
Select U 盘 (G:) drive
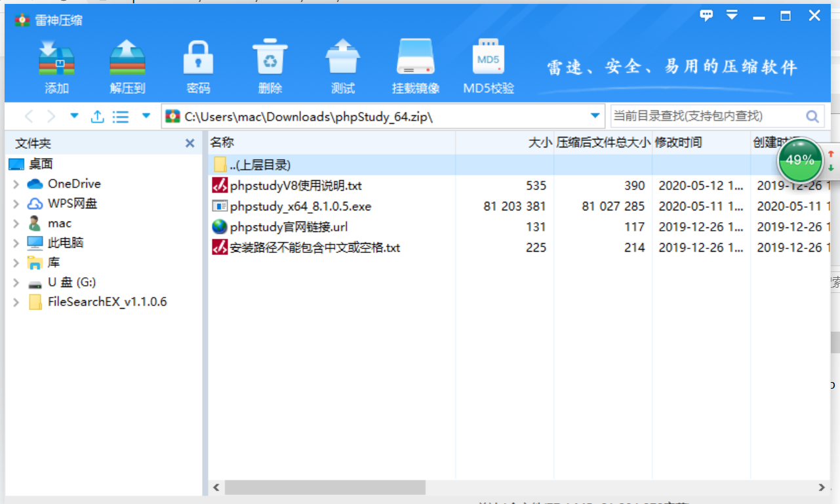pyautogui.click(x=72, y=282)
